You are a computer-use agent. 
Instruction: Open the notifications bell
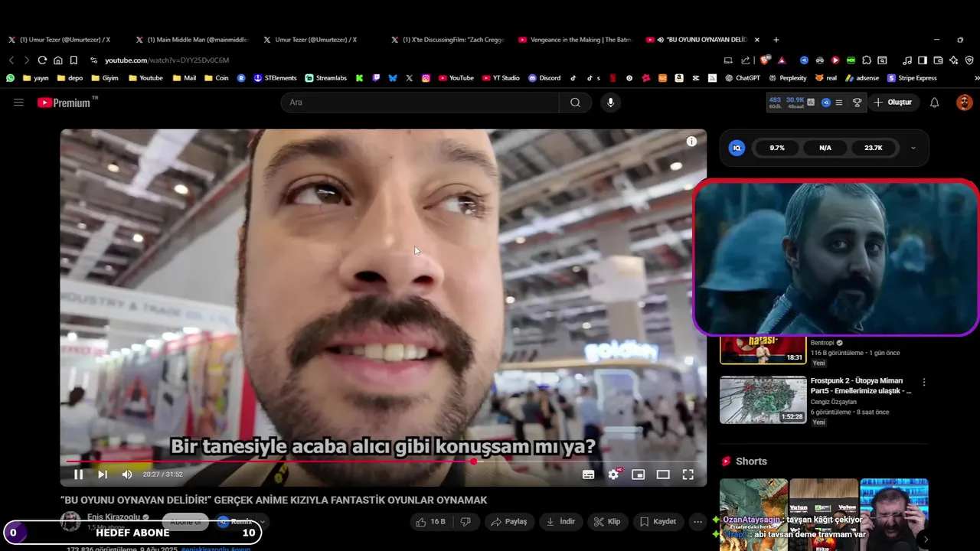[x=934, y=103]
